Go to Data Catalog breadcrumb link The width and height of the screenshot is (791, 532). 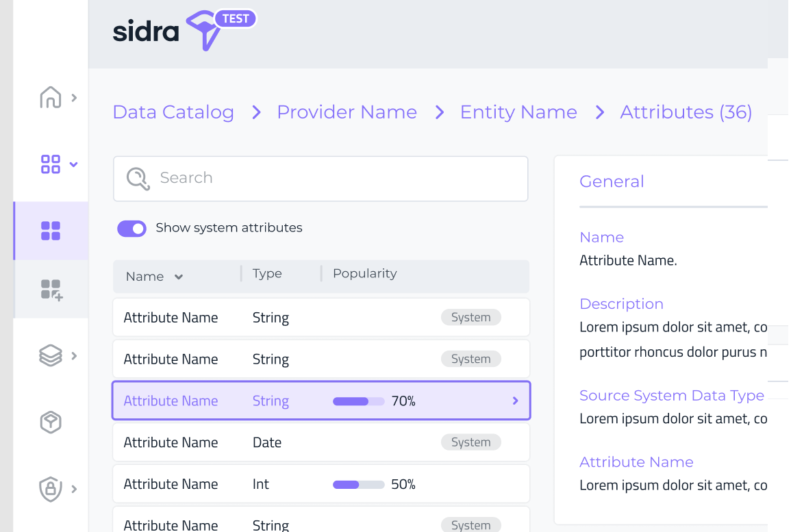[x=173, y=112]
